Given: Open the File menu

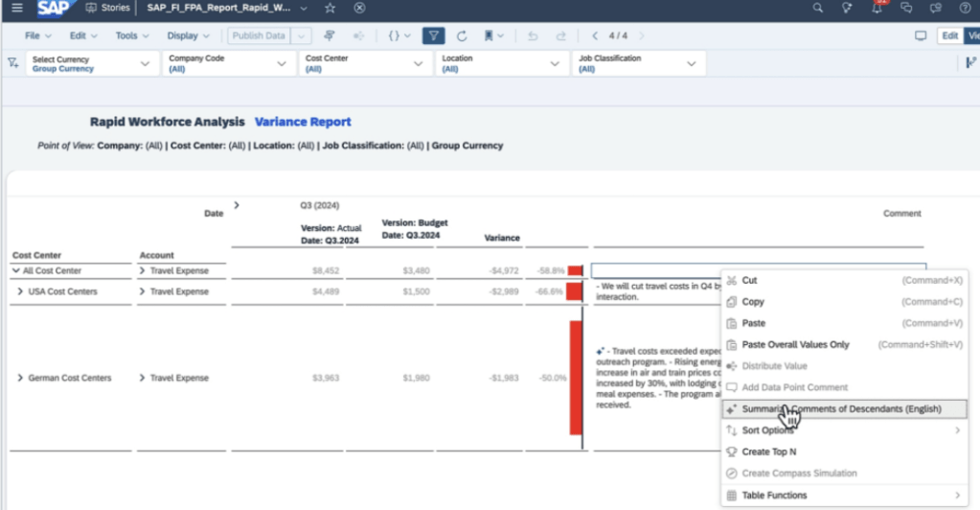Looking at the screenshot, I should click(x=38, y=35).
